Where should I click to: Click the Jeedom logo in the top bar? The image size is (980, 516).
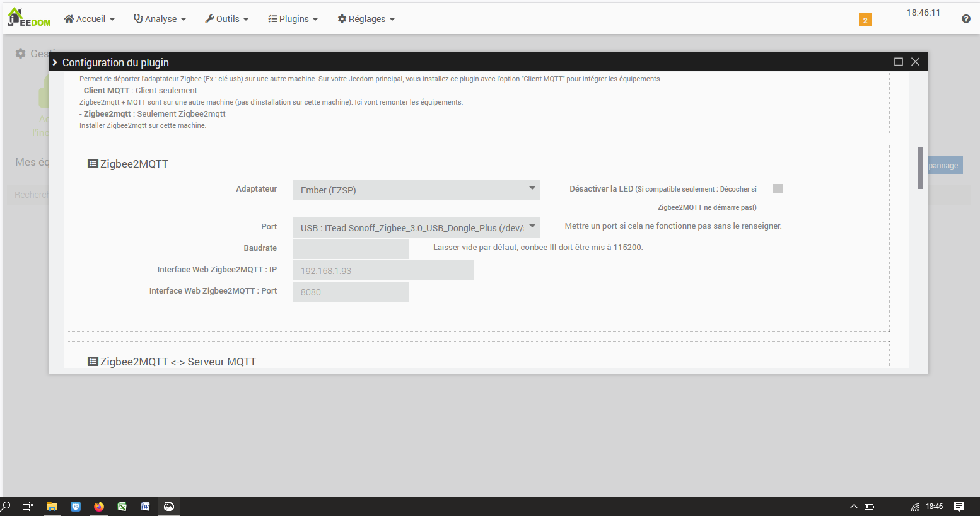(29, 18)
